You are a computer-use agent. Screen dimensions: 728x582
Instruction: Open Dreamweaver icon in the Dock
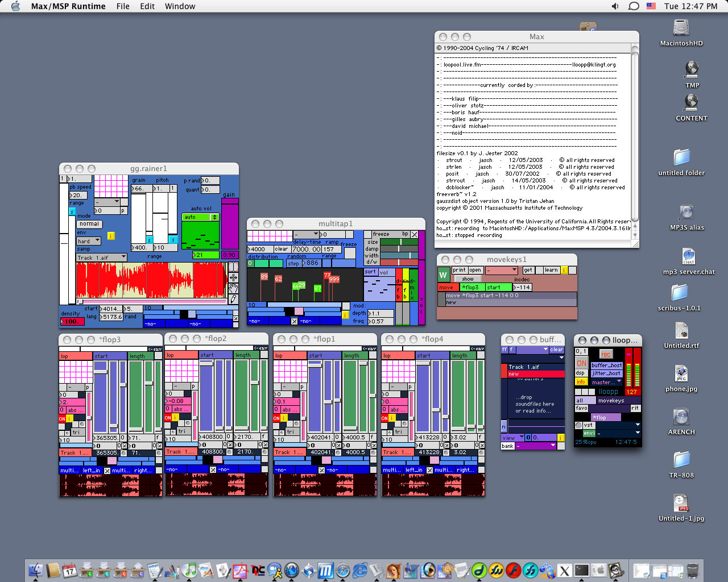click(x=479, y=569)
